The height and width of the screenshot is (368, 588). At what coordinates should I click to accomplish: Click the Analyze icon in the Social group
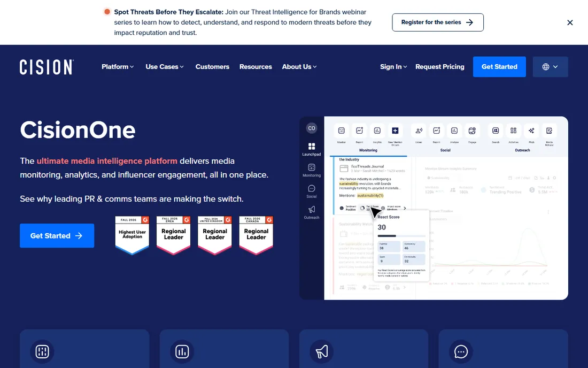[454, 131]
